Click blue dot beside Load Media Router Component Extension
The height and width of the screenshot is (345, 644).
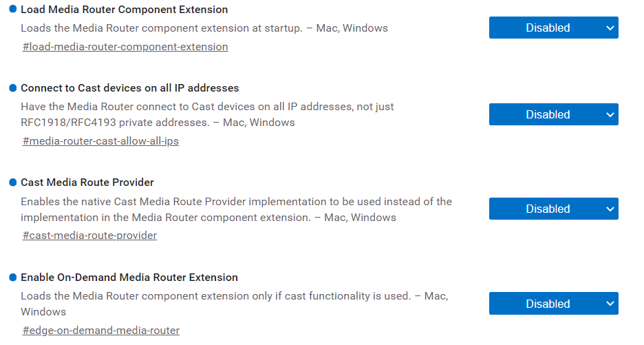tap(13, 9)
